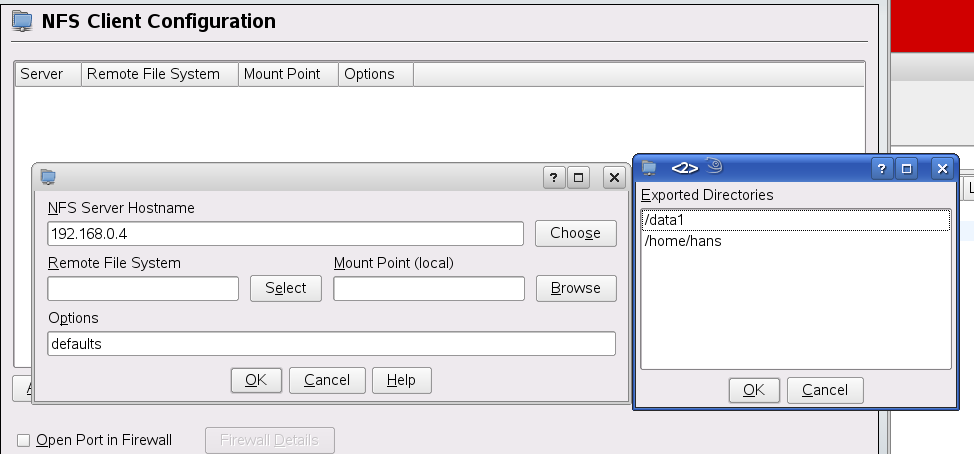Toggle the Open Port in Firewall checkbox
This screenshot has width=974, height=454.
tap(24, 440)
